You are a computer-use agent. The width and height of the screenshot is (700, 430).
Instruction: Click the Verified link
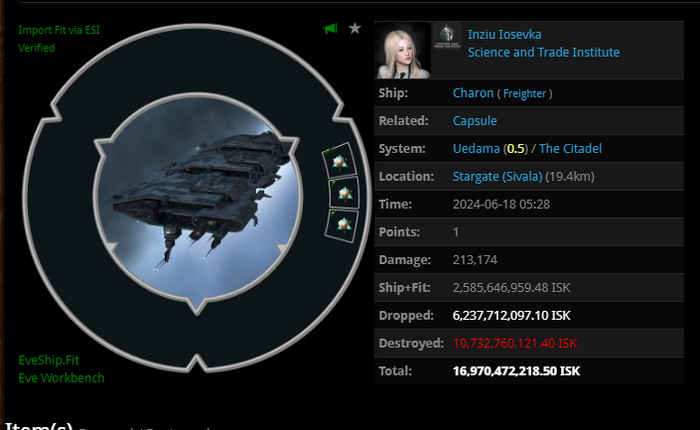pos(37,48)
